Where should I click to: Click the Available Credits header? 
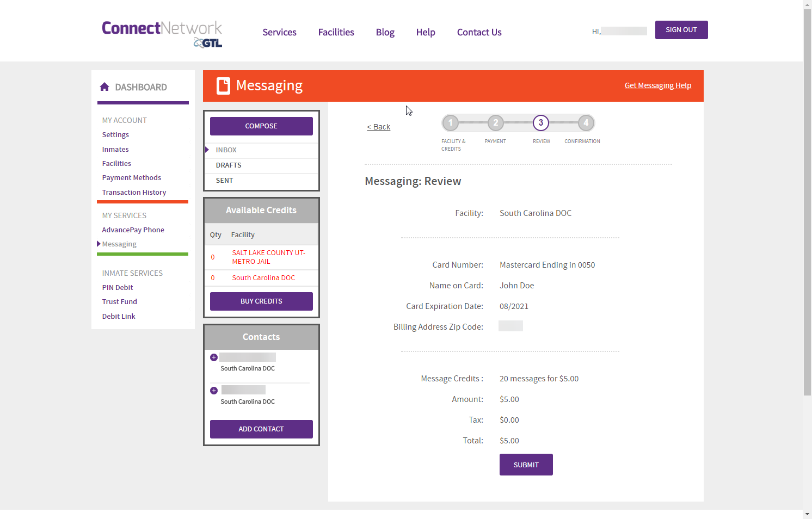[x=261, y=211]
